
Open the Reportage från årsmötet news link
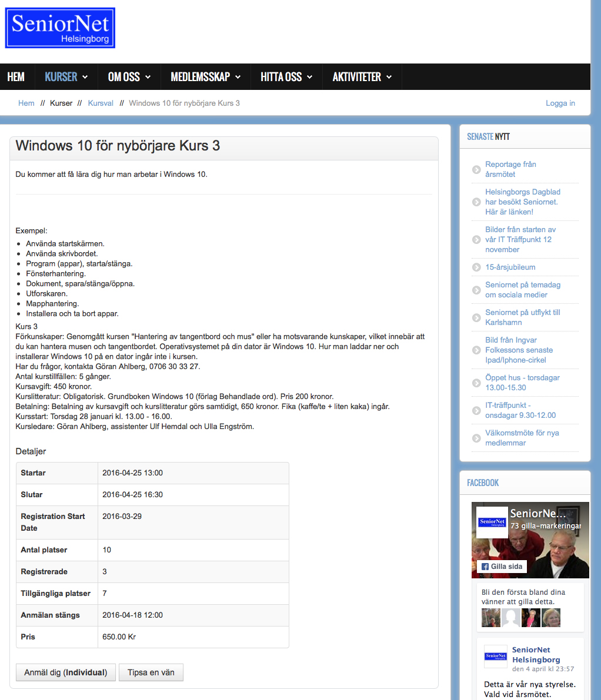(x=510, y=169)
